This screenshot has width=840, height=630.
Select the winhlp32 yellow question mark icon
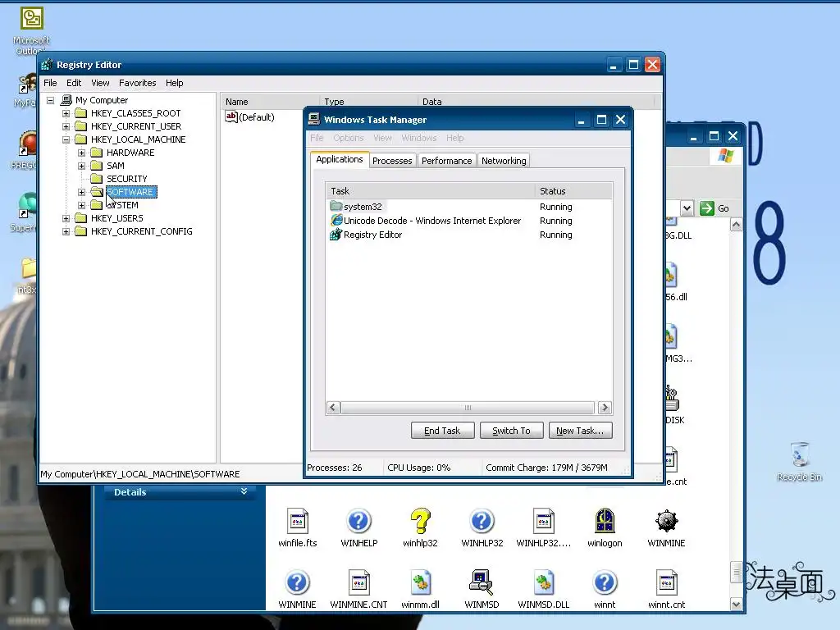point(420,521)
